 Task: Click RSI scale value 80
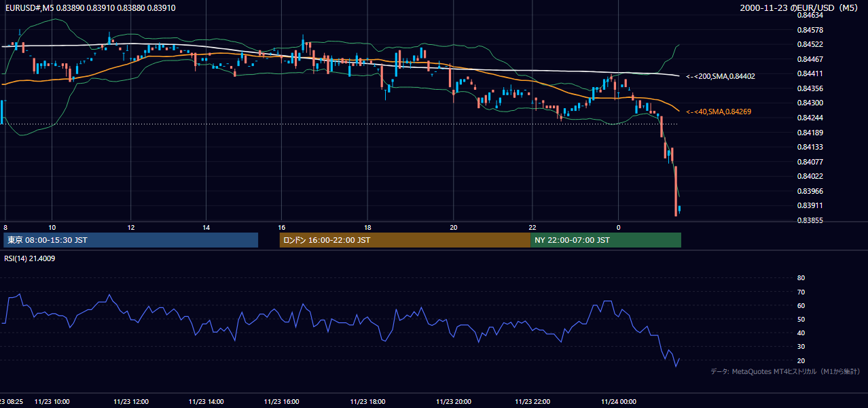[801, 278]
